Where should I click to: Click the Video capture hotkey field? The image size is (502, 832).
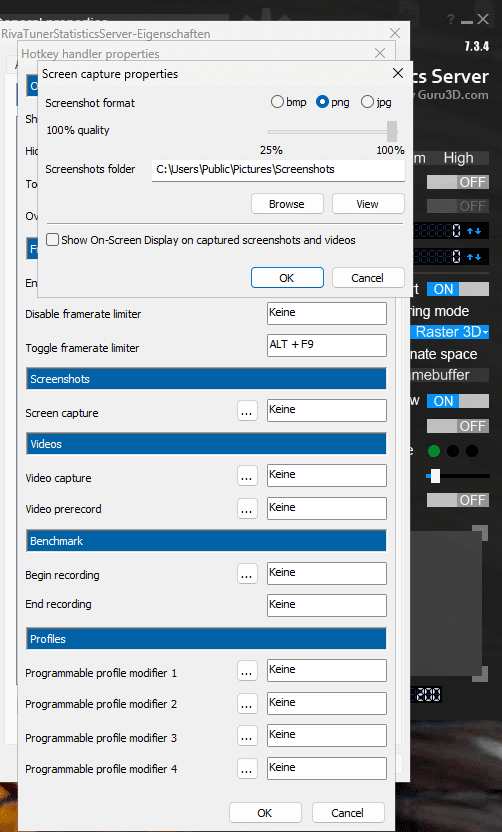pos(327,475)
